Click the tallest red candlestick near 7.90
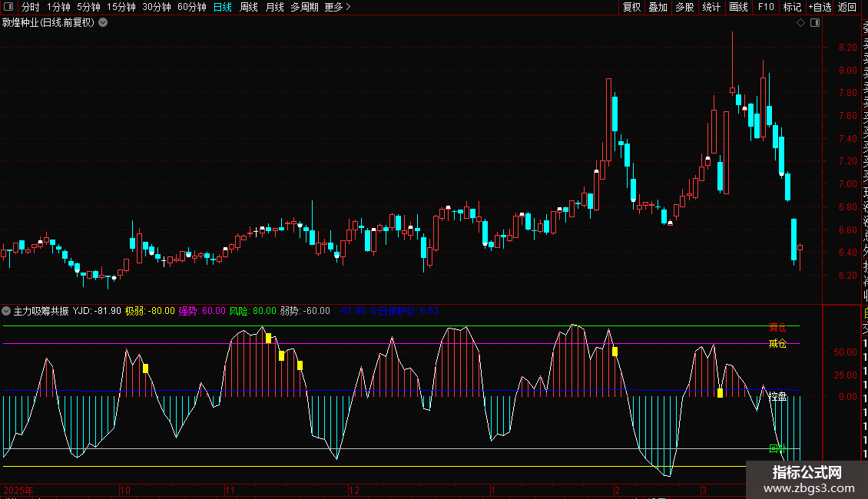The width and height of the screenshot is (868, 499). coord(608,119)
